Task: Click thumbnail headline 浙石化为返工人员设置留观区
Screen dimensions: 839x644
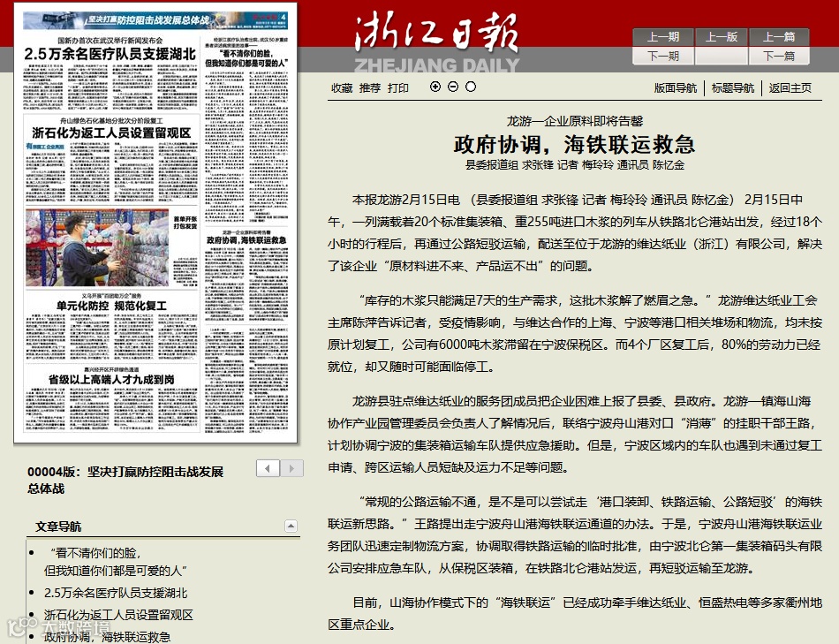Action: (111, 133)
